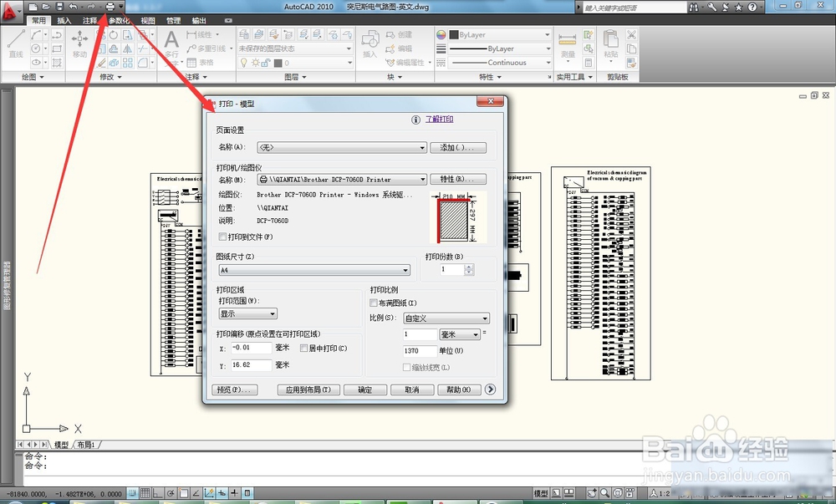Click the Save icon in quick access toolbar
836x504 pixels.
(59, 7)
